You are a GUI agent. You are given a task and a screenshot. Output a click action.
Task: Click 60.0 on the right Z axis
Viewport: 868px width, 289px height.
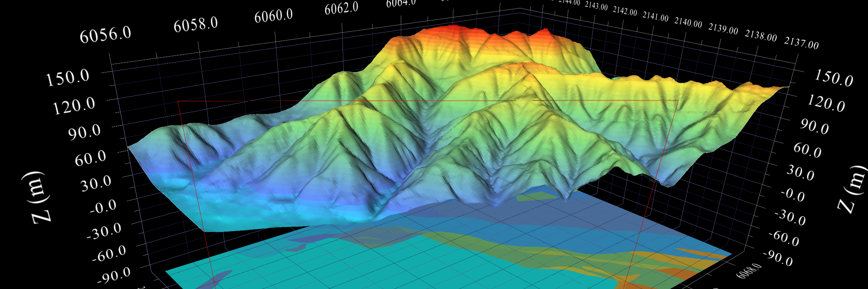(807, 150)
